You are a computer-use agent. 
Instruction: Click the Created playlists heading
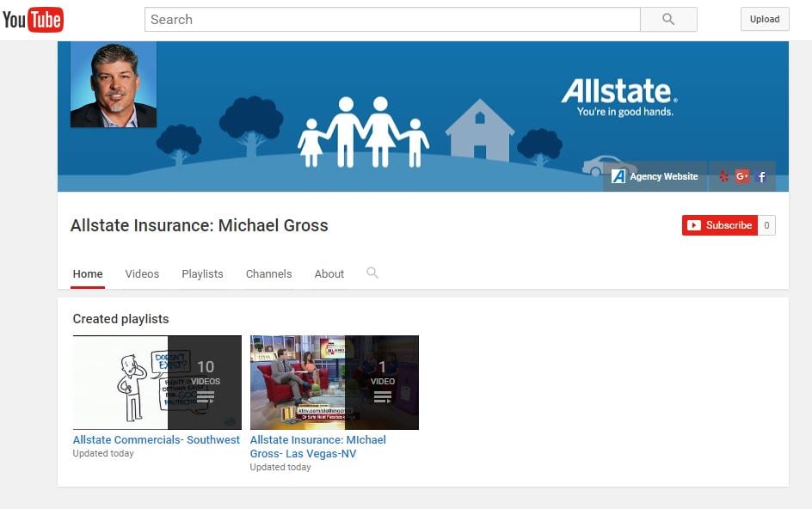pyautogui.click(x=120, y=319)
